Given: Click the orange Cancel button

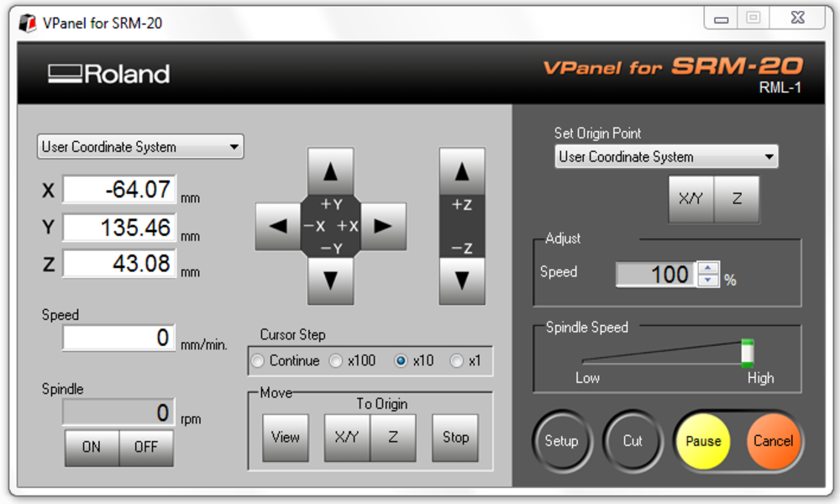Looking at the screenshot, I should pyautogui.click(x=773, y=441).
